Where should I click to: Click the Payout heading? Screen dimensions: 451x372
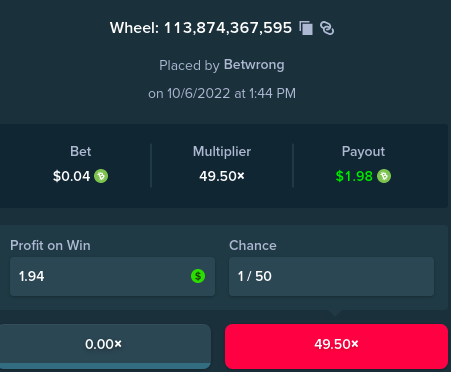(x=363, y=152)
